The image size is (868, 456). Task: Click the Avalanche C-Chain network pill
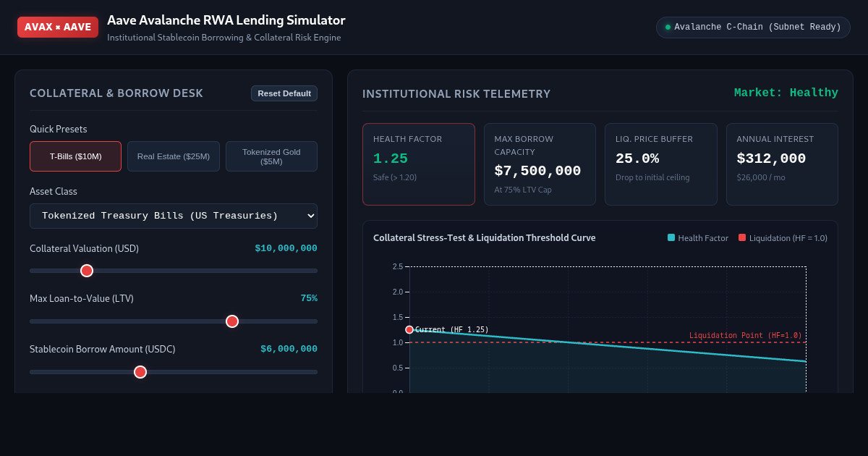click(x=753, y=28)
